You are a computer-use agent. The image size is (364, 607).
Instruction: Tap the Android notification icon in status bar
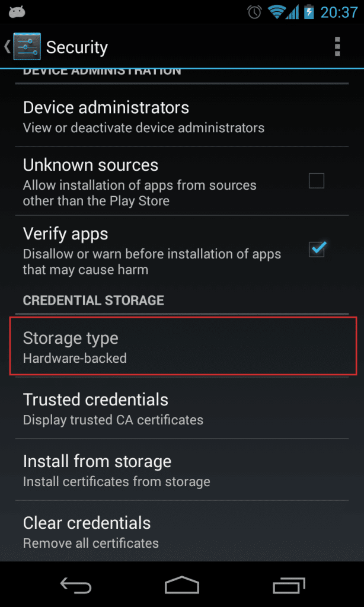pos(17,12)
